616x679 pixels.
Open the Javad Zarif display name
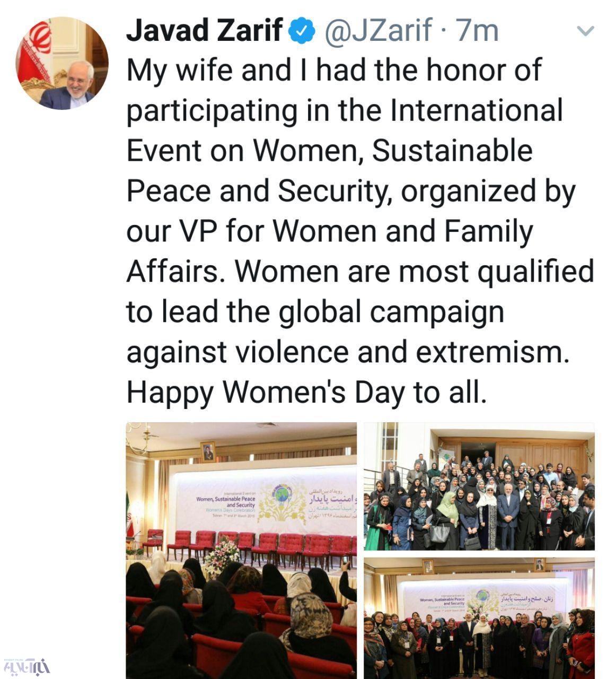[x=204, y=30]
